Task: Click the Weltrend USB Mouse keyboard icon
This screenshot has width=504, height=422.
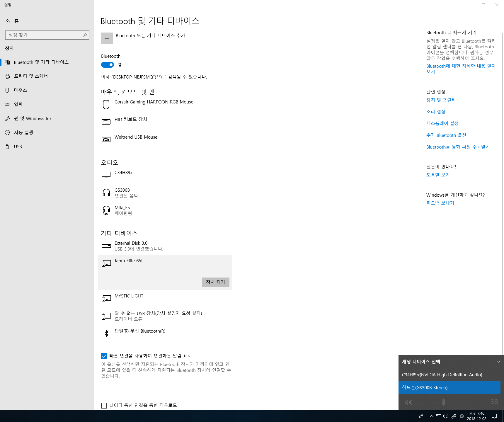Action: [x=106, y=139]
